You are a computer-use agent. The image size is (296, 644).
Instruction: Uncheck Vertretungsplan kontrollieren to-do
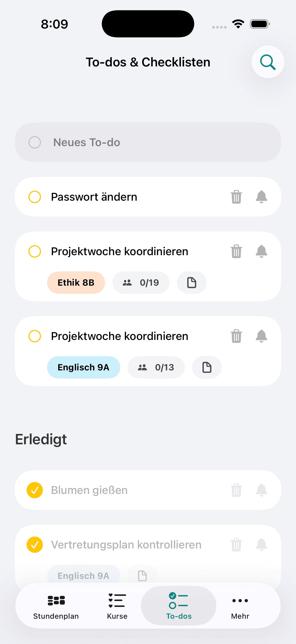(35, 545)
